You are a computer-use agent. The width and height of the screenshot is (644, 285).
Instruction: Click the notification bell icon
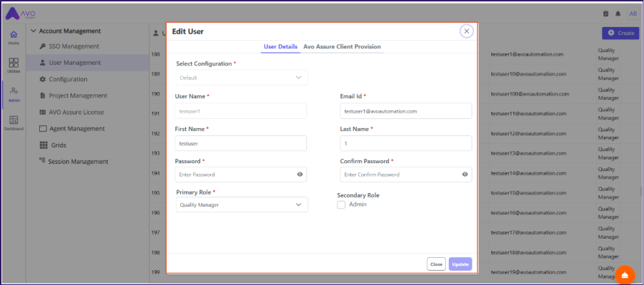click(618, 14)
